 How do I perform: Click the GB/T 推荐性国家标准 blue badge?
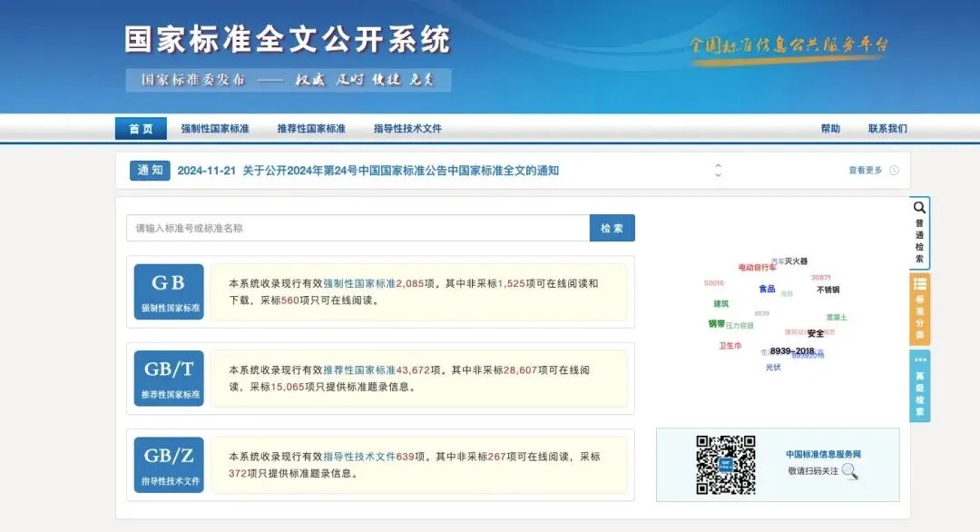tap(169, 379)
